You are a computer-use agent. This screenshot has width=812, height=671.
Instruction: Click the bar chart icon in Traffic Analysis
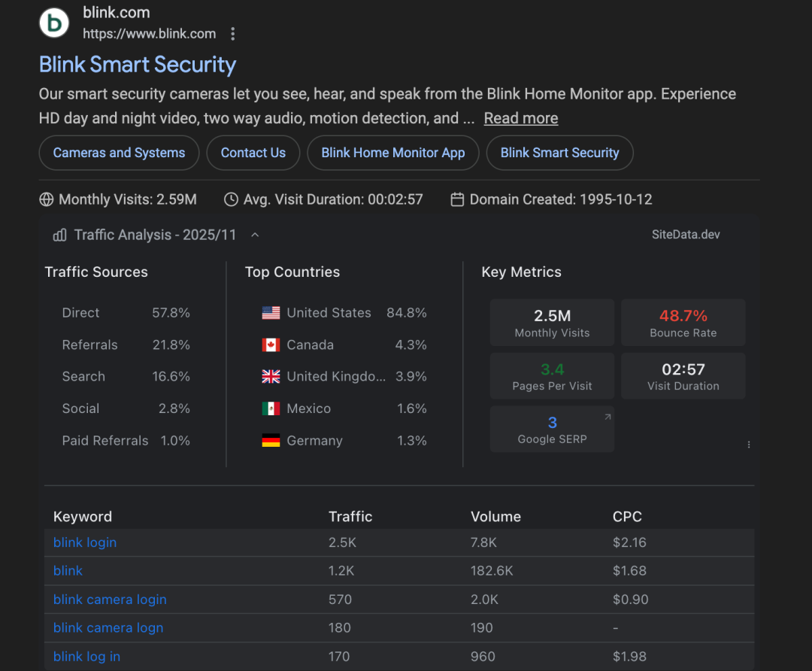pyautogui.click(x=59, y=235)
